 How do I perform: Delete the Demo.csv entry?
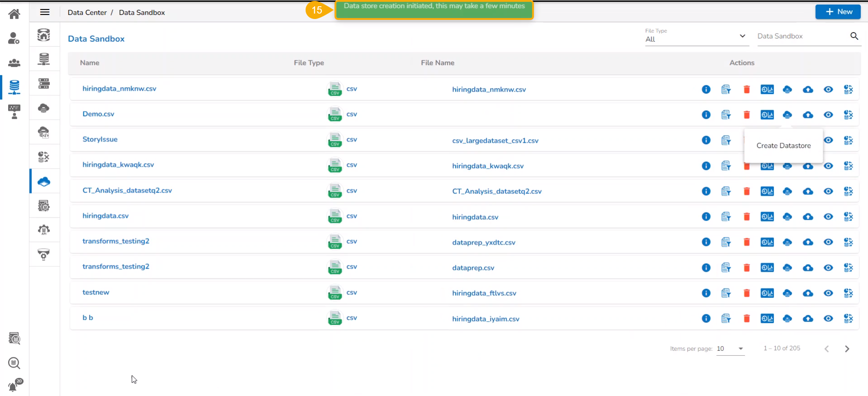[x=747, y=115]
